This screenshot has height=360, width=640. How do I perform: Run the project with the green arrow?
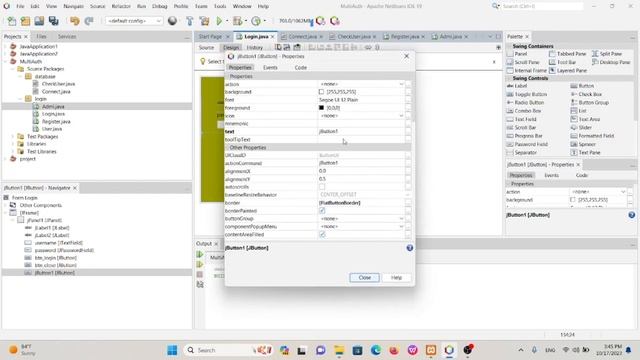pos(219,21)
